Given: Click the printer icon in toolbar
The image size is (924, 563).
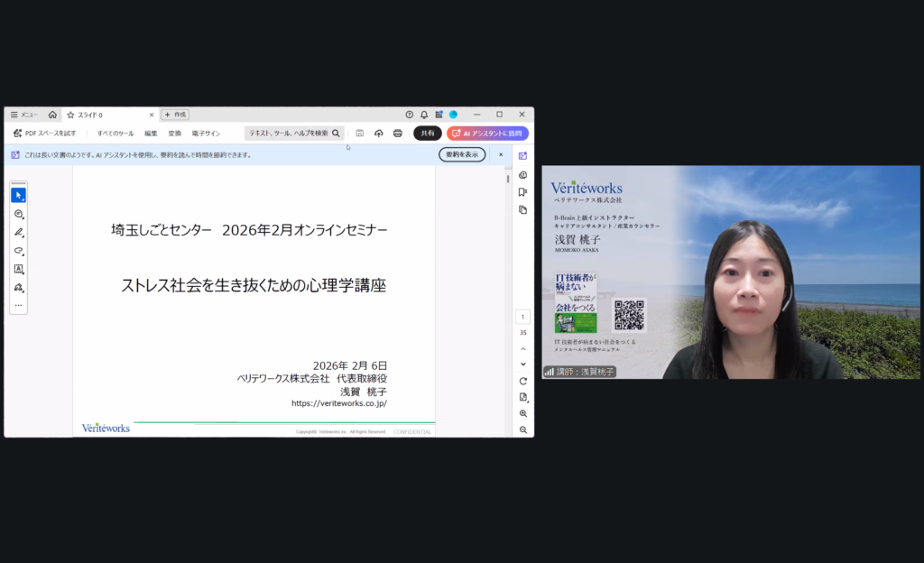Looking at the screenshot, I should tap(397, 134).
